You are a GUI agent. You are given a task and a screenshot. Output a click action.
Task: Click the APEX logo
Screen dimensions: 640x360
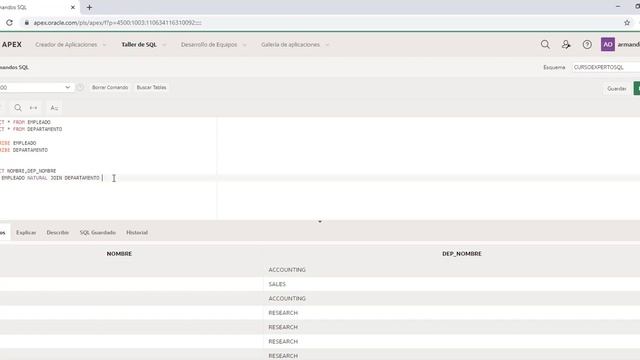coord(12,44)
